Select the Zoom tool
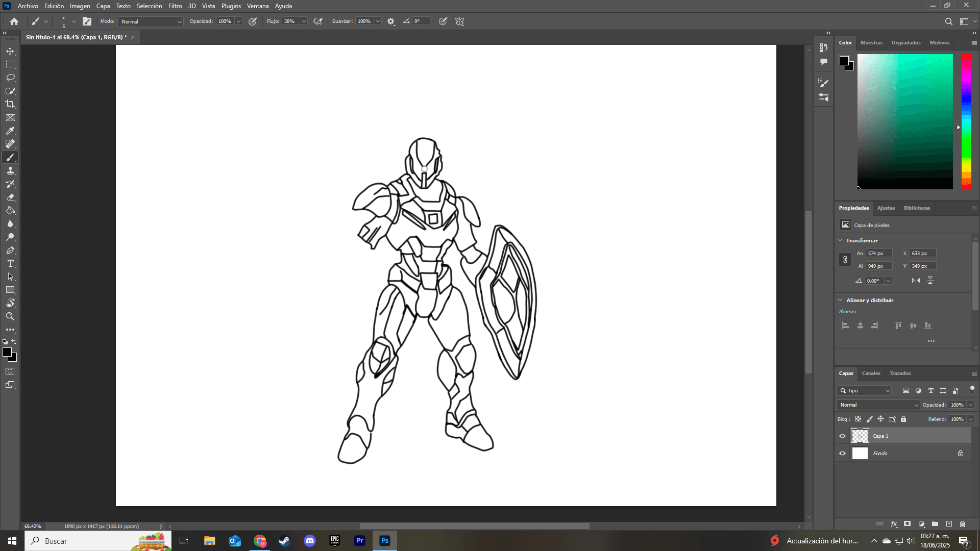 coord(10,316)
